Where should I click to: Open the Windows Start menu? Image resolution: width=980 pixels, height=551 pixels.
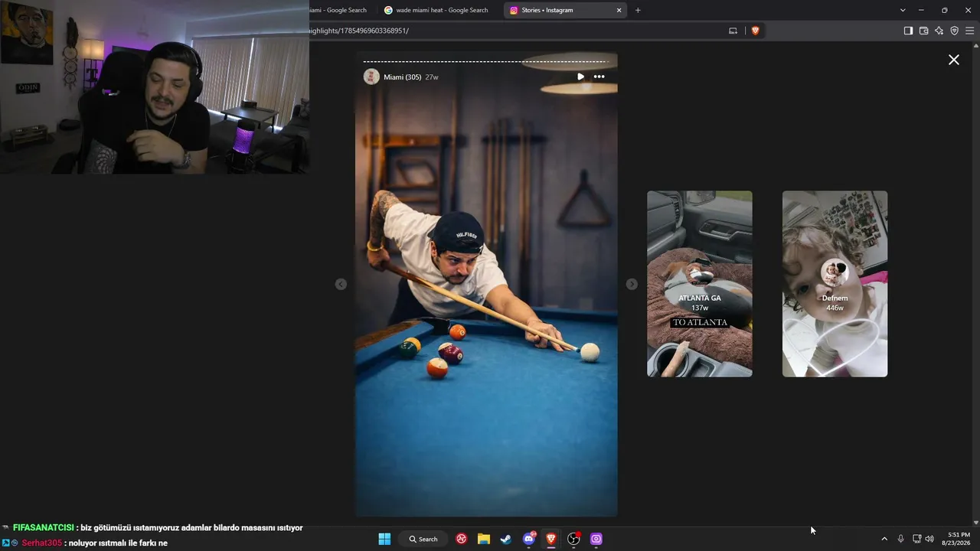click(384, 539)
